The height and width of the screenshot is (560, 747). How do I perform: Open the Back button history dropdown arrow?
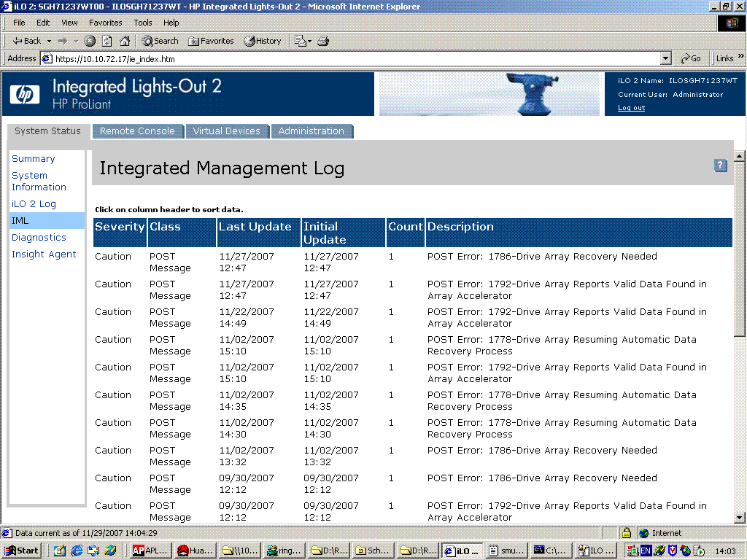pos(49,41)
